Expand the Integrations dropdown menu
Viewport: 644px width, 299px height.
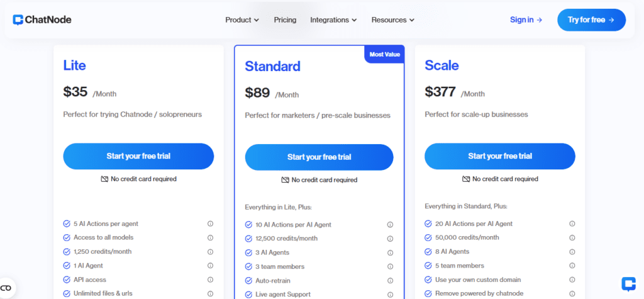point(333,20)
